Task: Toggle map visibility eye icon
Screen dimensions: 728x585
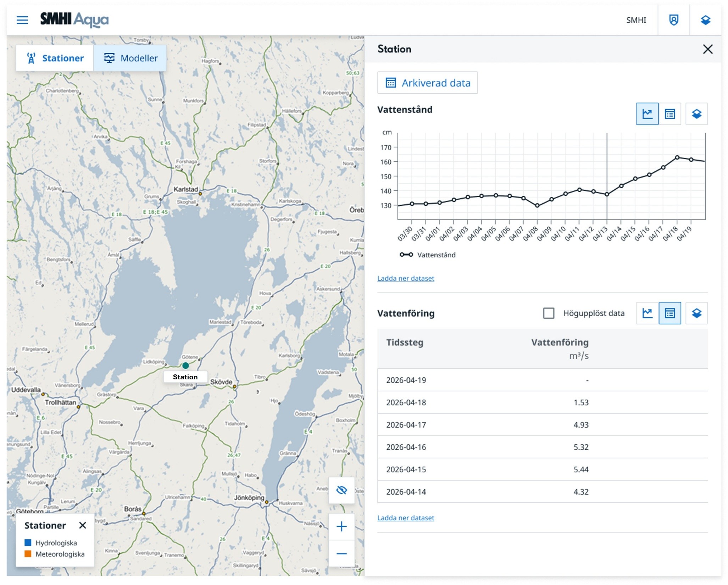Action: click(341, 490)
